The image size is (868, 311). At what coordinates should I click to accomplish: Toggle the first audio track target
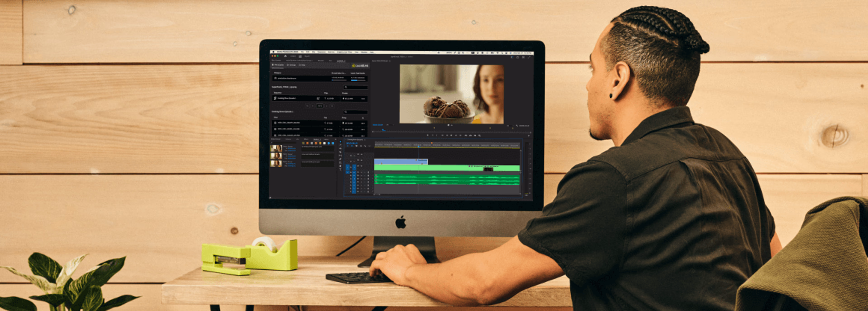tap(354, 172)
